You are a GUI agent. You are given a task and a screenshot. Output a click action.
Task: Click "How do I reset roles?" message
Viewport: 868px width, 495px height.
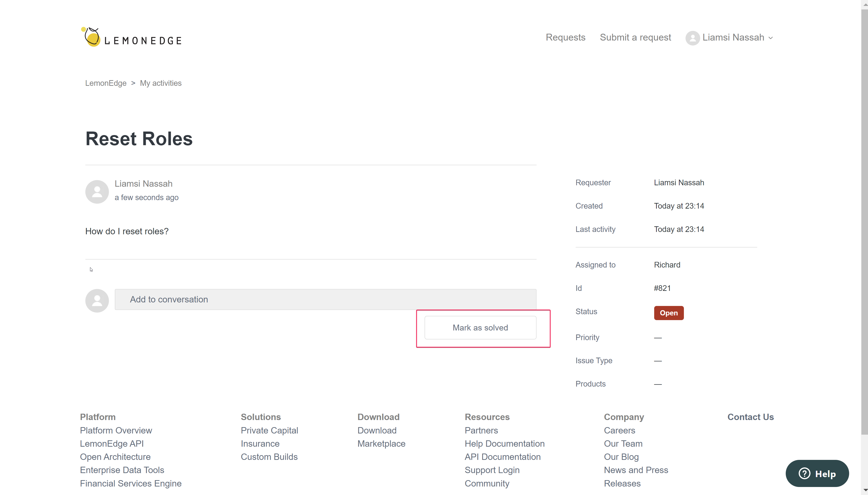[x=127, y=231]
